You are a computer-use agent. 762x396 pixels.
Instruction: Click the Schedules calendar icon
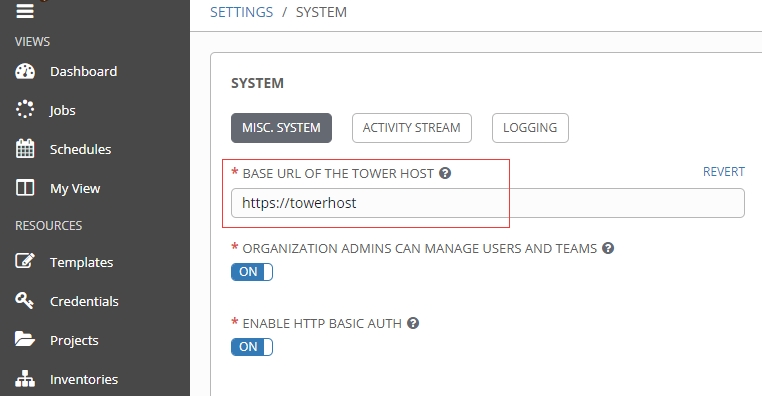click(x=25, y=149)
